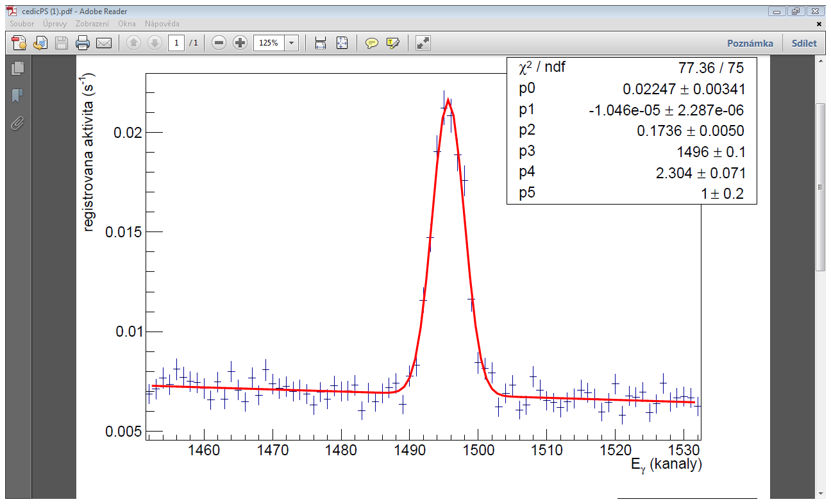
Task: Open the Nápověda menu
Action: [x=162, y=23]
